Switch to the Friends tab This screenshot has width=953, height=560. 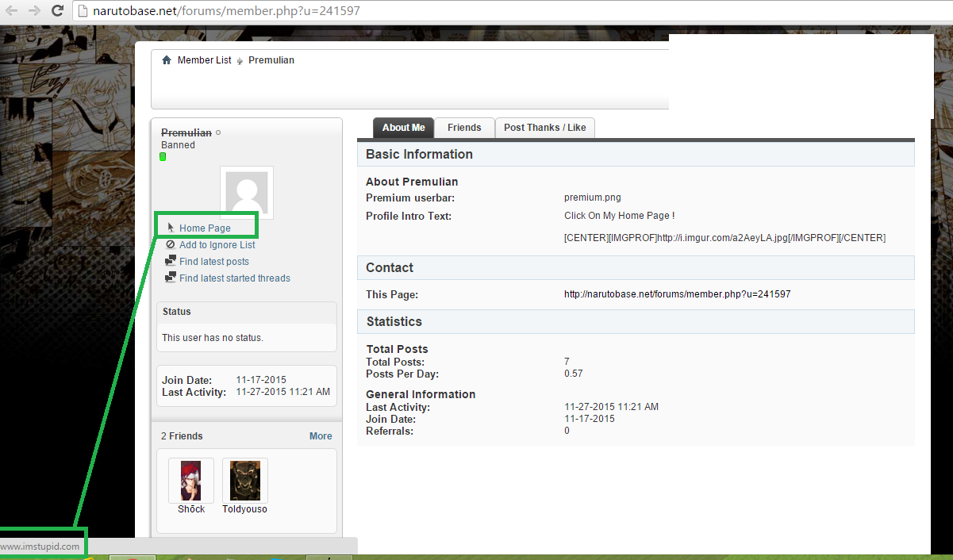(x=464, y=128)
